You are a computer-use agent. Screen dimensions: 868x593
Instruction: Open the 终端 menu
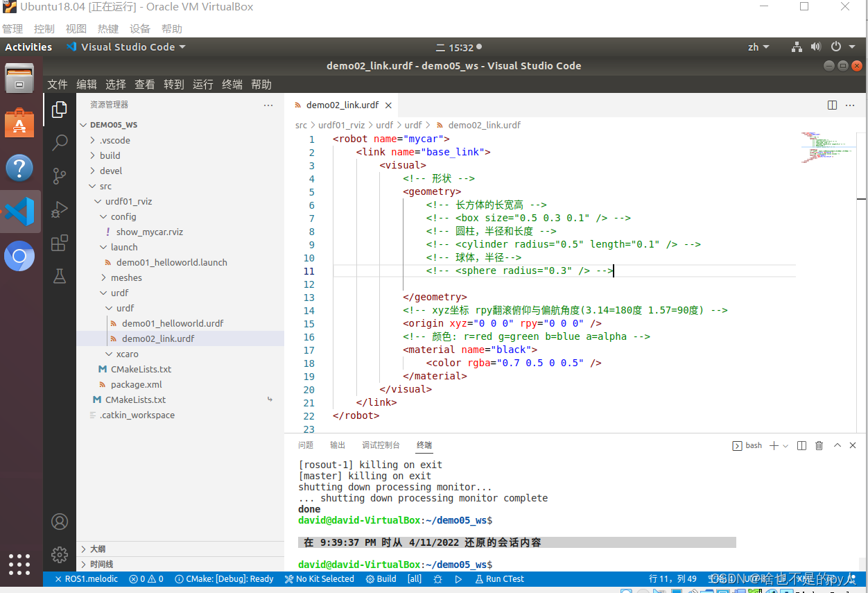[x=232, y=85]
